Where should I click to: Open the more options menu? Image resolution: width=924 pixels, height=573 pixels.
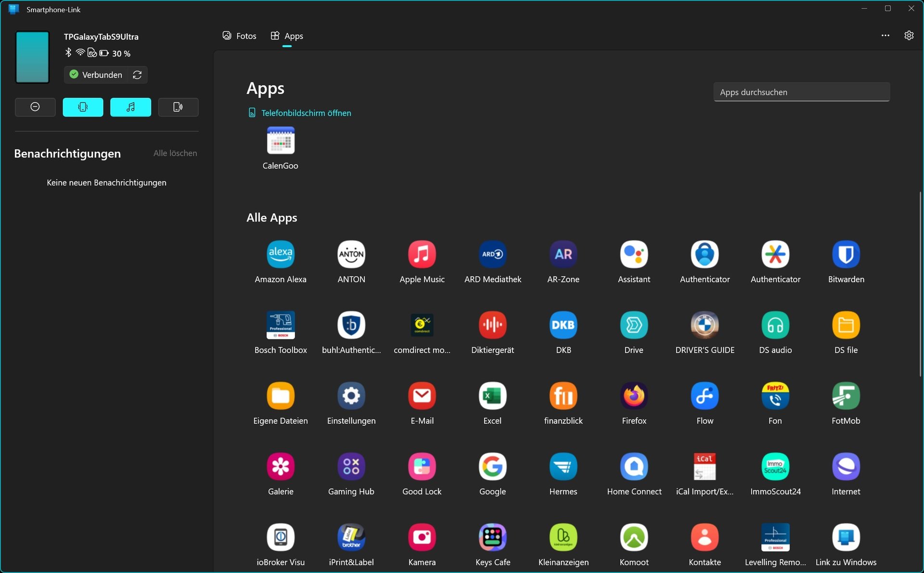click(885, 36)
